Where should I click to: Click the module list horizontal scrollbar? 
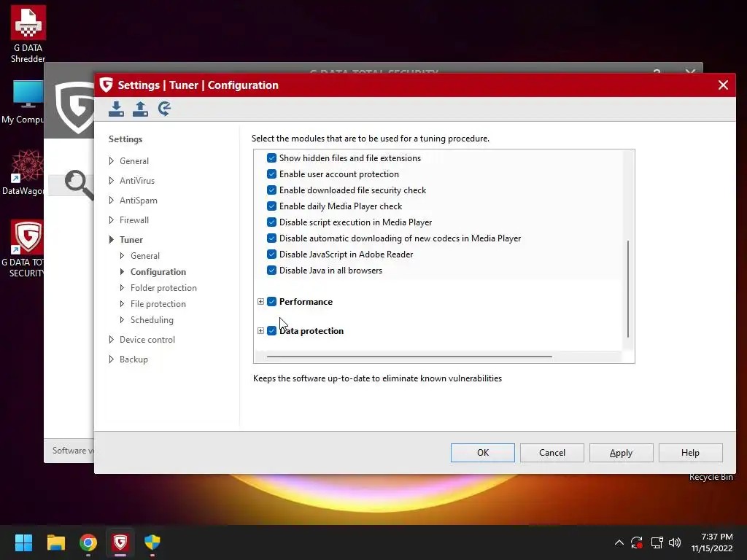click(409, 356)
